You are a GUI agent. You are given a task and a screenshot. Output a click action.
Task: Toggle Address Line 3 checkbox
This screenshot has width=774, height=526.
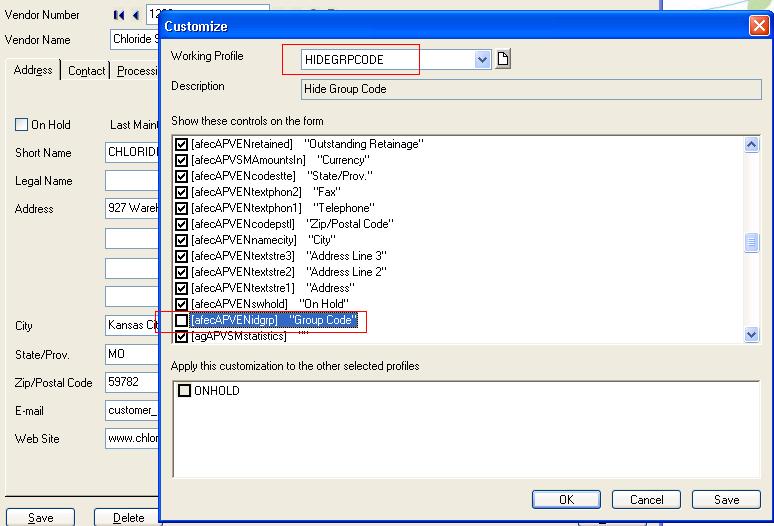pyautogui.click(x=182, y=257)
